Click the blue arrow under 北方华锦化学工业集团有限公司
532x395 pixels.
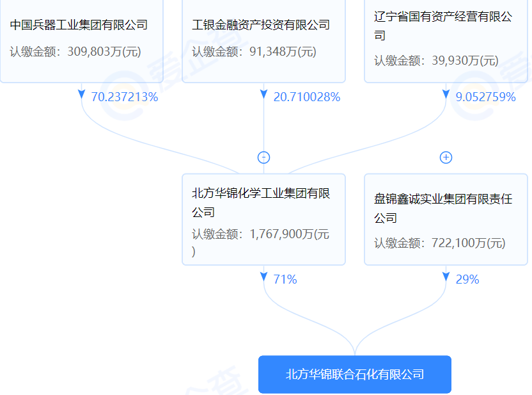coord(263,276)
